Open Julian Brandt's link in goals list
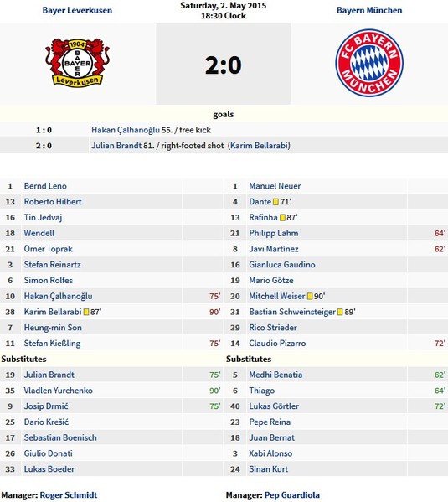Screen dimensions: 448x502 click(116, 146)
